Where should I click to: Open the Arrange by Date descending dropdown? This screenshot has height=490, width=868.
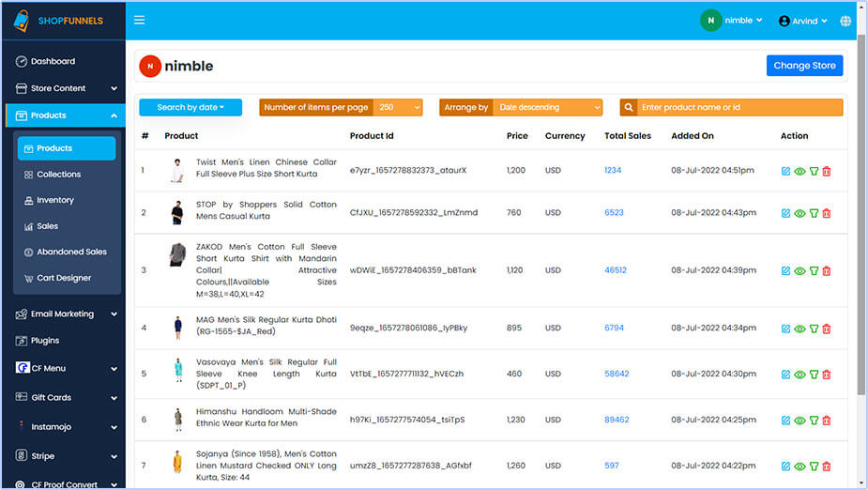547,107
